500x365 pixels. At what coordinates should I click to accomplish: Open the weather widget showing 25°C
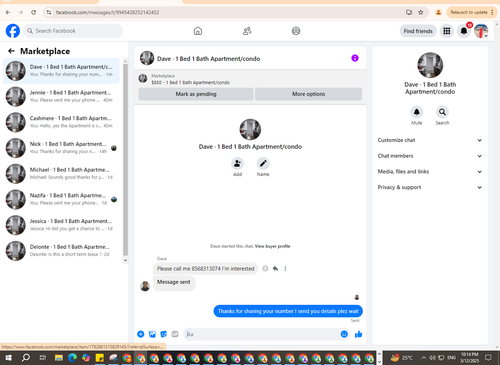(402, 358)
